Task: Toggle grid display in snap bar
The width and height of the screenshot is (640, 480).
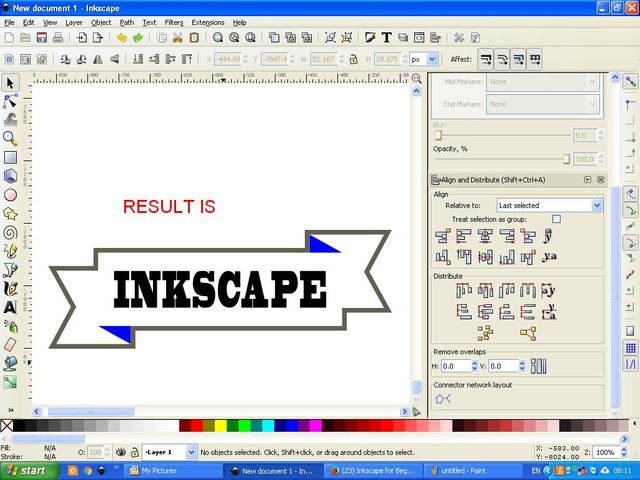Action: (x=631, y=348)
